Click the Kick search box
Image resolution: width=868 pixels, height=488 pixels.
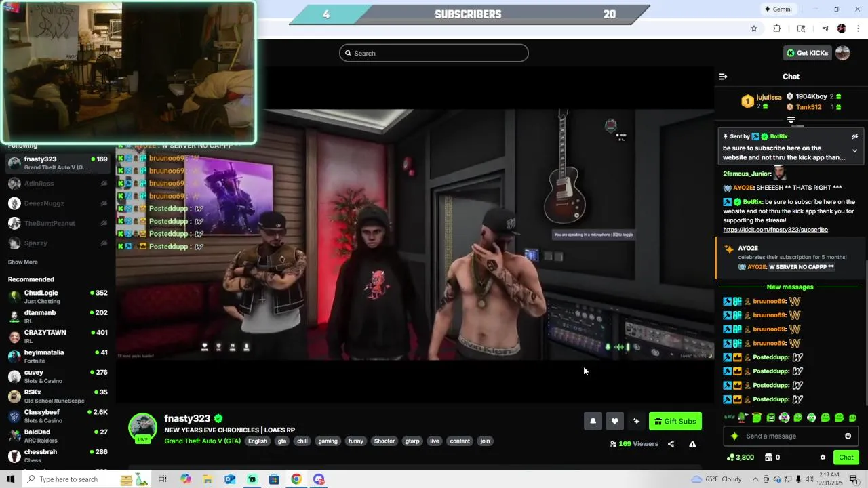434,53
